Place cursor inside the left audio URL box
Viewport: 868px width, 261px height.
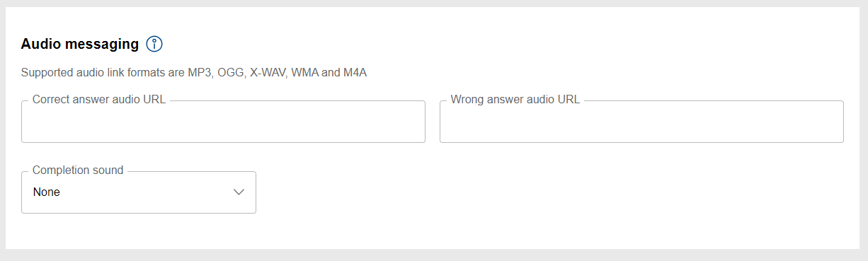[x=223, y=122]
